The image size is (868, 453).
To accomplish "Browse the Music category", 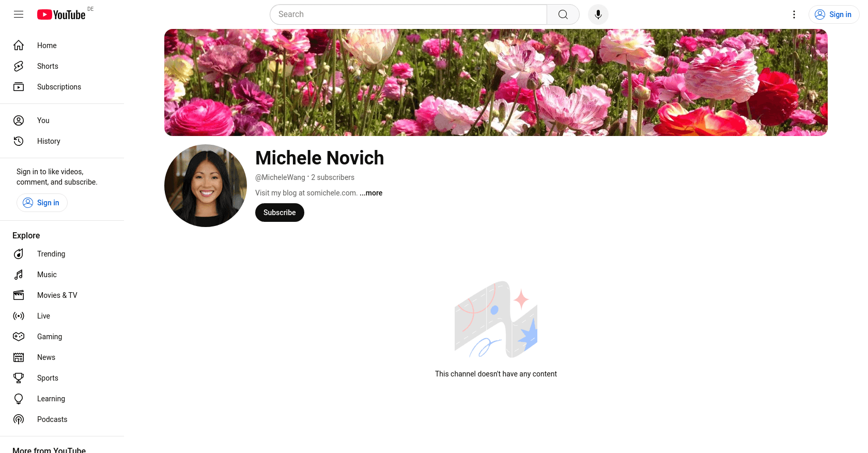I will (47, 275).
